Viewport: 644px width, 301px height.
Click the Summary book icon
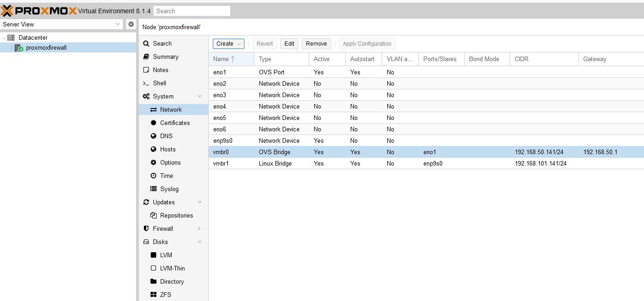146,57
